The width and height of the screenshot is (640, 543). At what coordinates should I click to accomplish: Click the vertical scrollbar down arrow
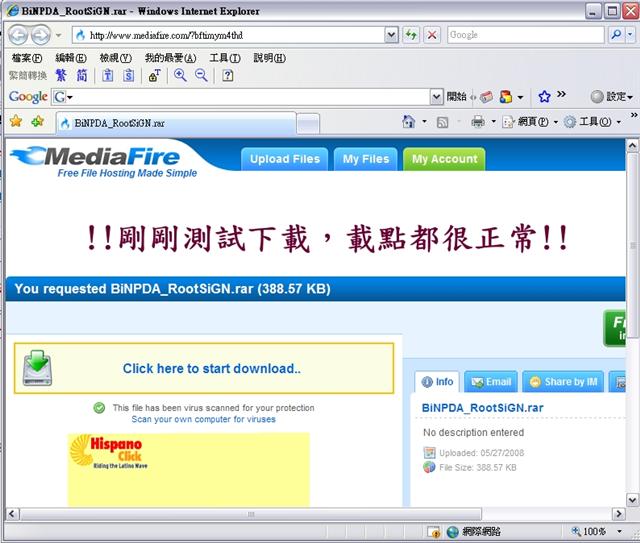point(632,500)
